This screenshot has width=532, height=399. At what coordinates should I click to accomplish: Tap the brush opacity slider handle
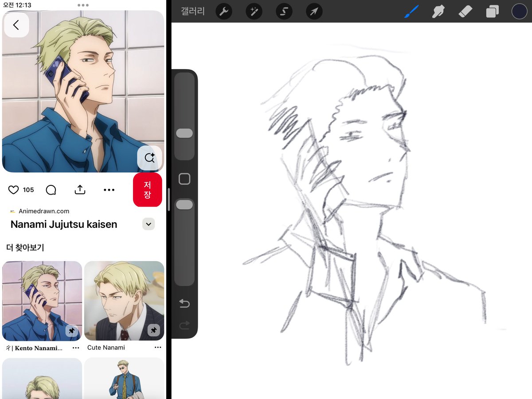(184, 205)
